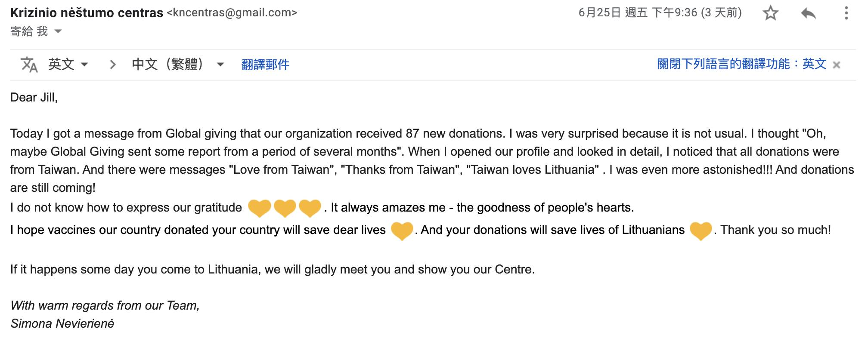Click the Dear Jill greeting line
This screenshot has width=868, height=338.
(x=34, y=98)
